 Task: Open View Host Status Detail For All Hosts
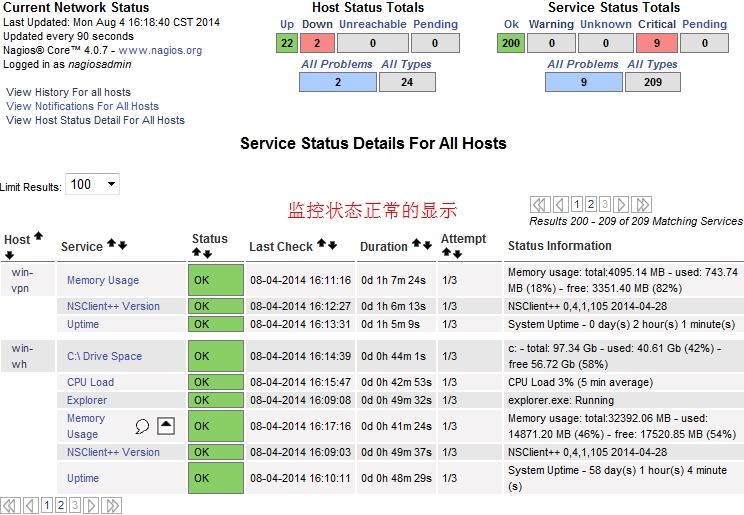(95, 121)
